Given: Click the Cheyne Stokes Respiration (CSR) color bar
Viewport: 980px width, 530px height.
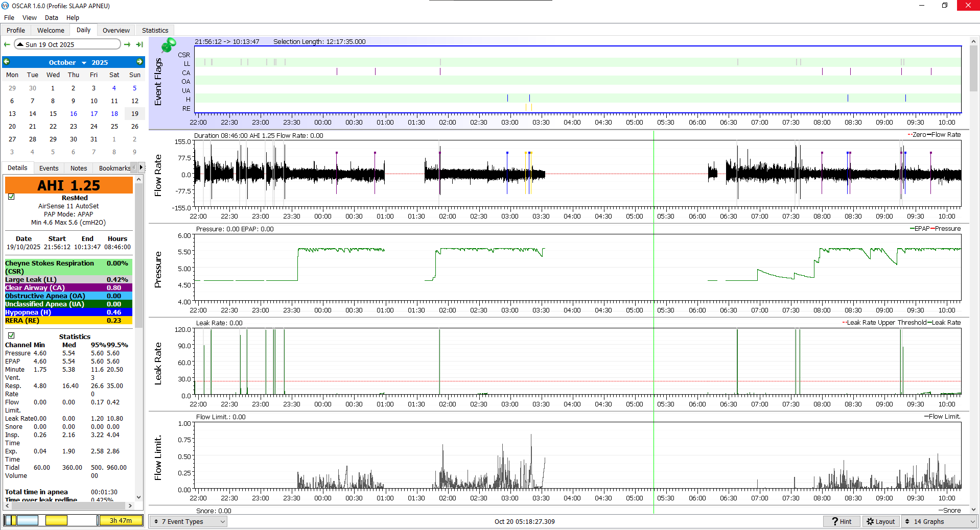Looking at the screenshot, I should click(x=68, y=267).
